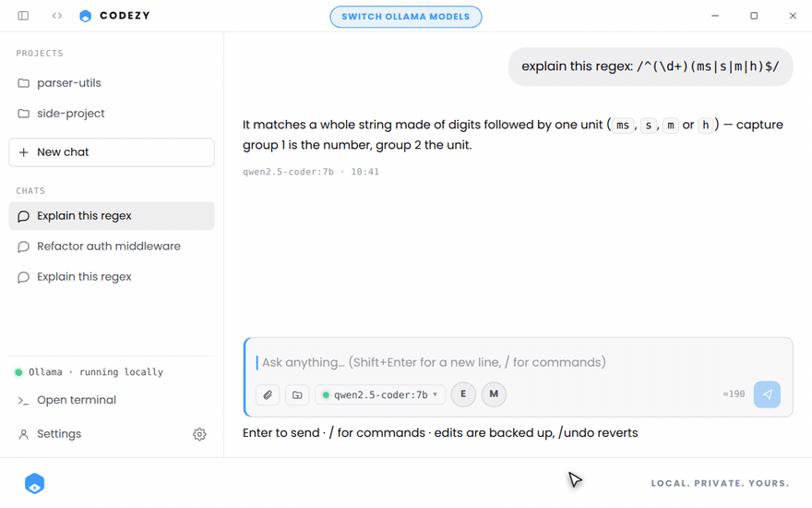This screenshot has width=812, height=508.
Task: Click the 'ms' inline code chip
Action: [x=623, y=126]
